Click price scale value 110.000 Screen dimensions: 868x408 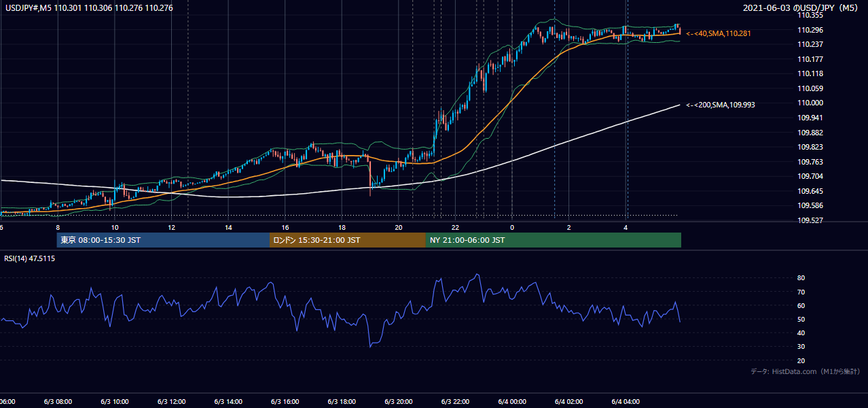pos(810,103)
